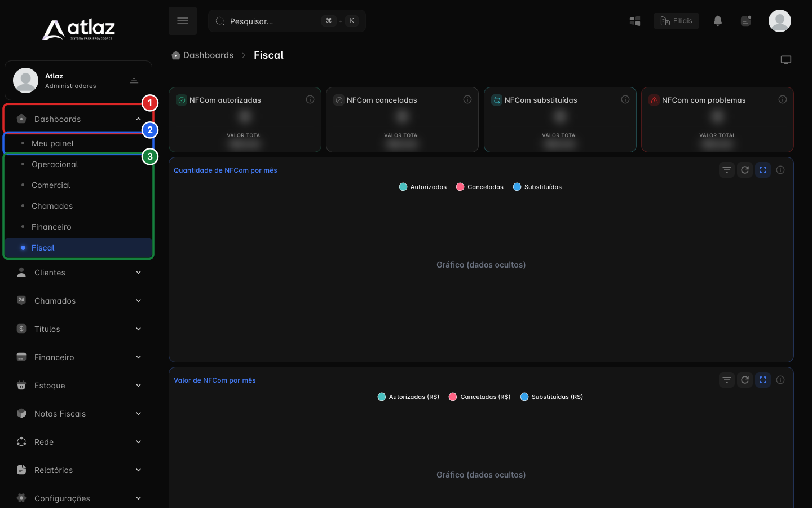
Task: Focus the Pesquisar search field
Action: pos(287,21)
